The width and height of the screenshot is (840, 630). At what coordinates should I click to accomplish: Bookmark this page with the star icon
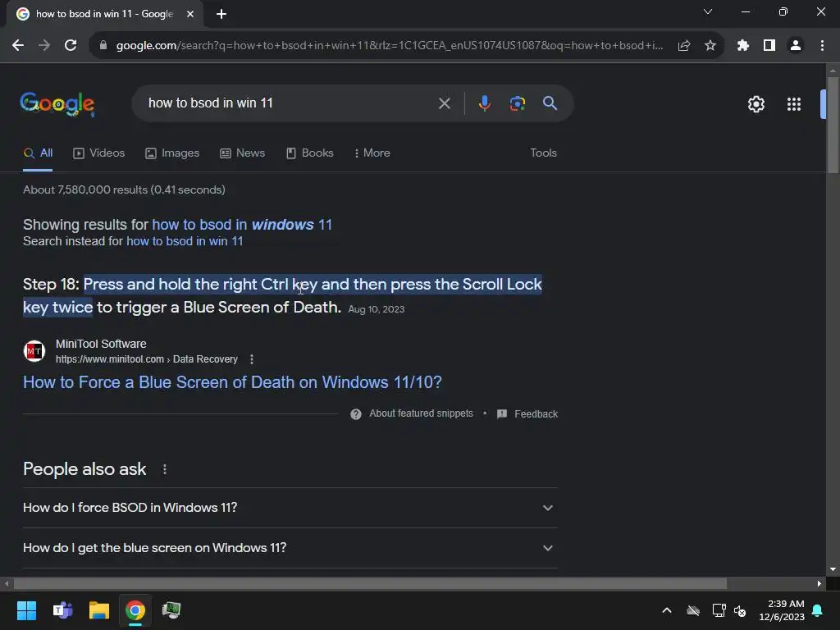(710, 46)
